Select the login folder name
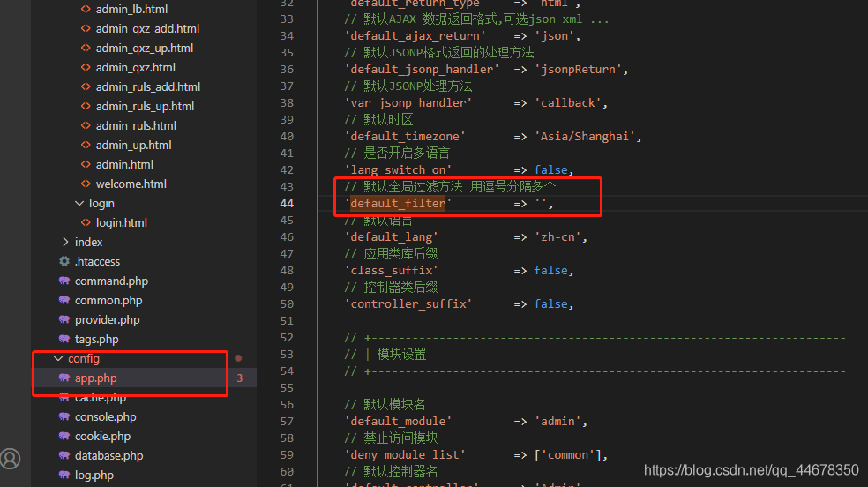This screenshot has height=487, width=868. pyautogui.click(x=101, y=203)
